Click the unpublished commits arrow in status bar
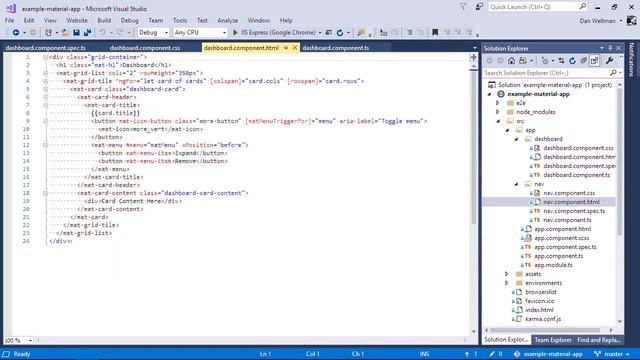Image resolution: width=640 pixels, height=360 pixels. tap(467, 354)
